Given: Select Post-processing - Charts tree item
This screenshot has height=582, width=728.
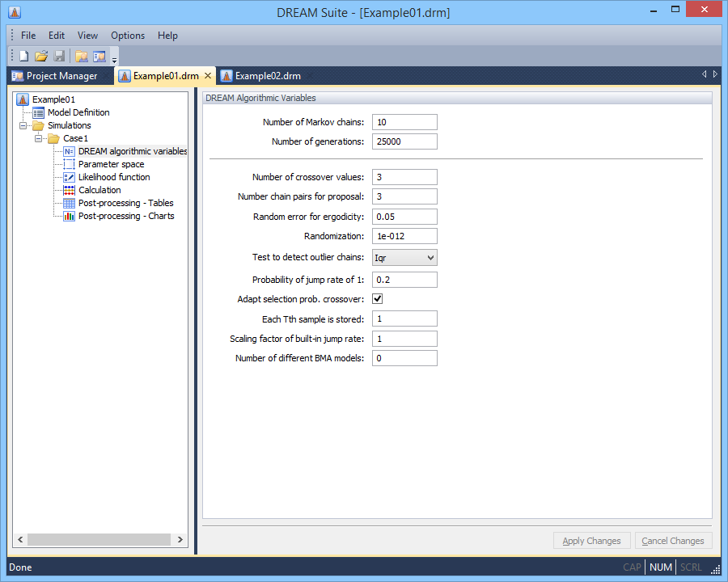Looking at the screenshot, I should click(x=126, y=217).
